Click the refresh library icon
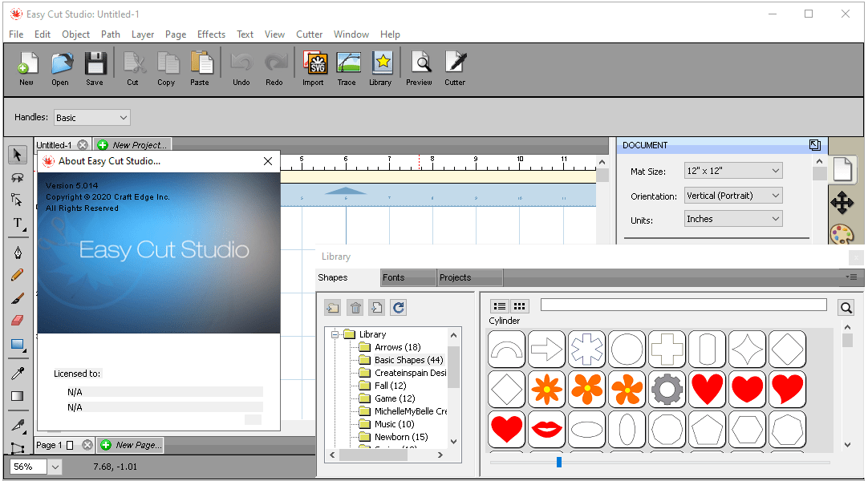868x481 pixels. click(x=399, y=307)
